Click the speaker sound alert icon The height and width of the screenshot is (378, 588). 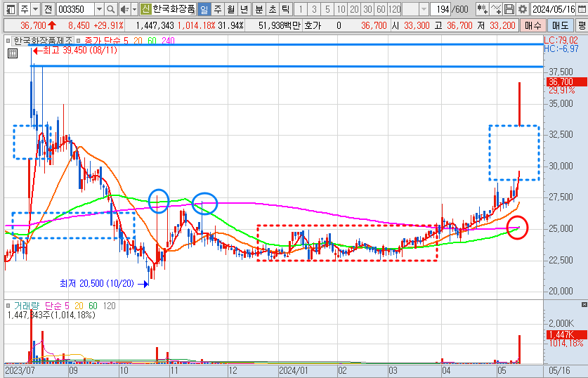tap(124, 9)
